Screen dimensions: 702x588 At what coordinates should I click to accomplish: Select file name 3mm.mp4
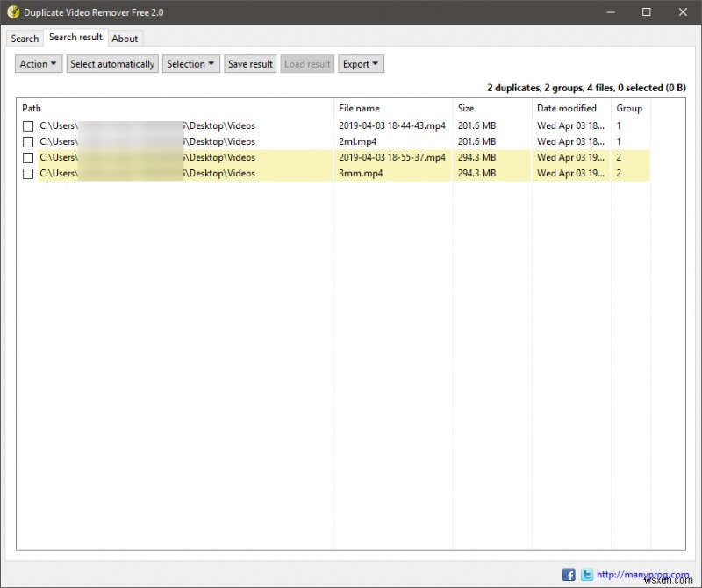[361, 173]
